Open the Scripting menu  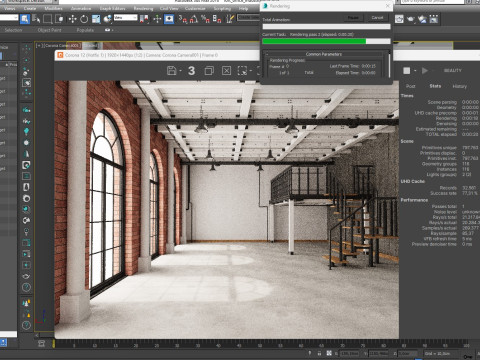[222, 8]
